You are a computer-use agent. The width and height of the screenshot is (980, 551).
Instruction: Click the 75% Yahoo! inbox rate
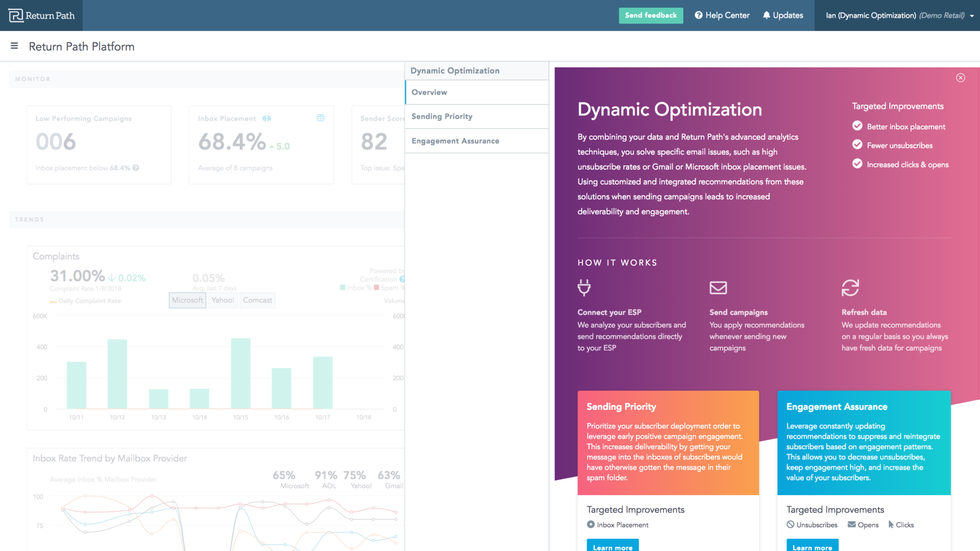(355, 475)
